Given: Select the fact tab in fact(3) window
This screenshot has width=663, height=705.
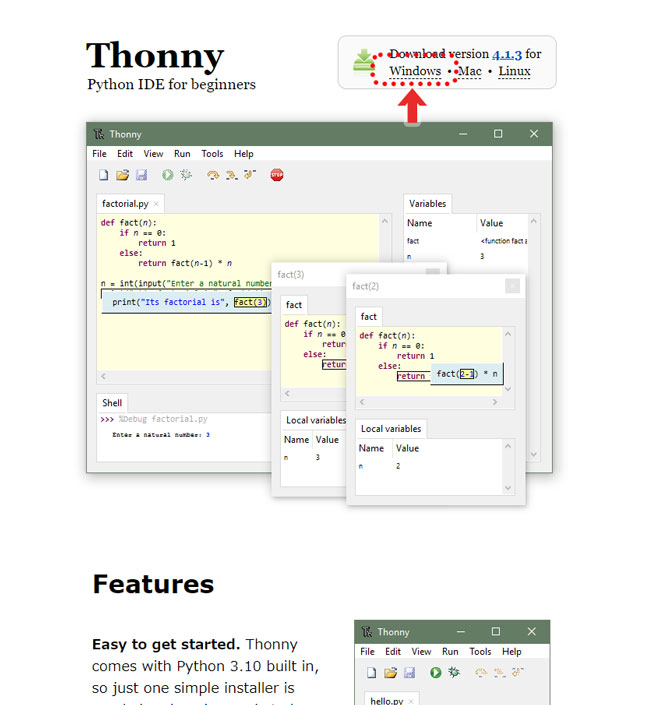Looking at the screenshot, I should pyautogui.click(x=294, y=305).
